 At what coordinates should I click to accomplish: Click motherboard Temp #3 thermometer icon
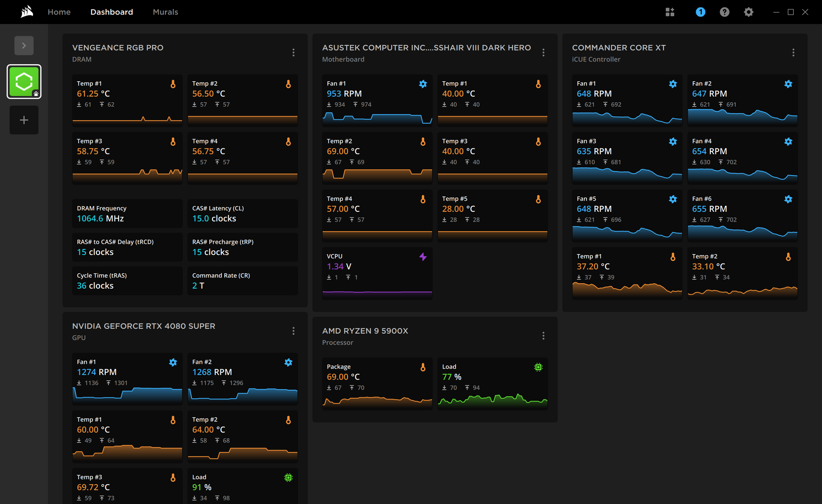[538, 142]
